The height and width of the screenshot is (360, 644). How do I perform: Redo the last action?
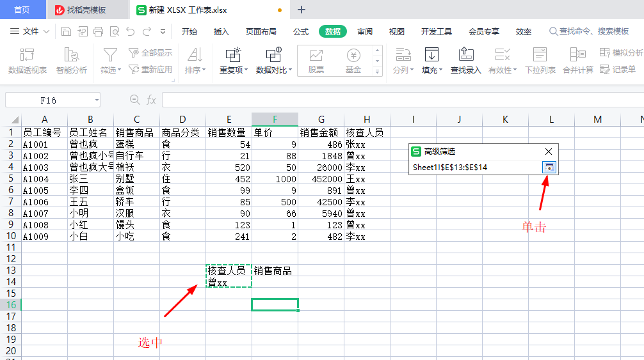tap(147, 31)
